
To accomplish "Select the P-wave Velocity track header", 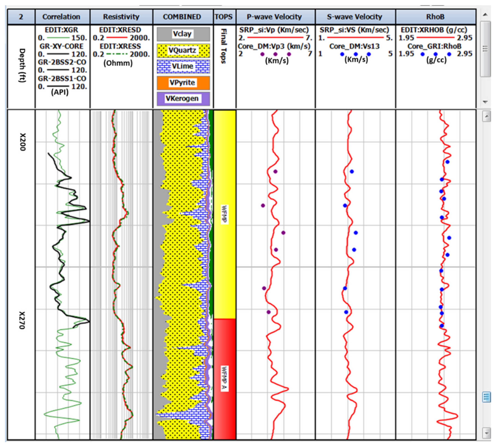I will point(274,17).
